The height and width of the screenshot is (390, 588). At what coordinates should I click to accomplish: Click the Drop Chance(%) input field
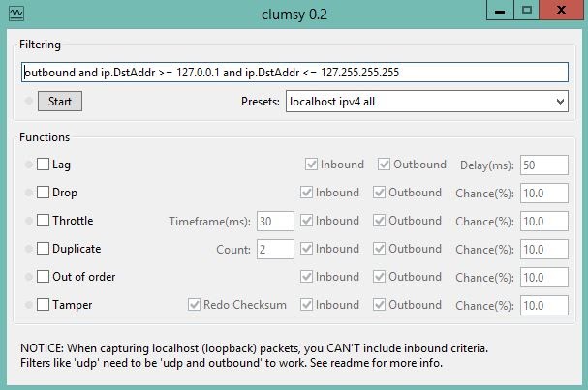tap(544, 193)
